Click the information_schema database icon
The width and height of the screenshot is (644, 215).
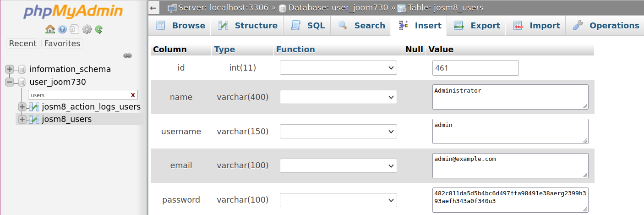click(22, 69)
